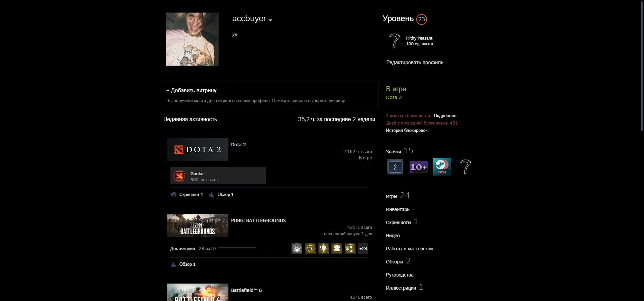Viewport: 644px width, 301px height.
Task: Expand the accbuyer username dropdown arrow
Action: [x=270, y=20]
